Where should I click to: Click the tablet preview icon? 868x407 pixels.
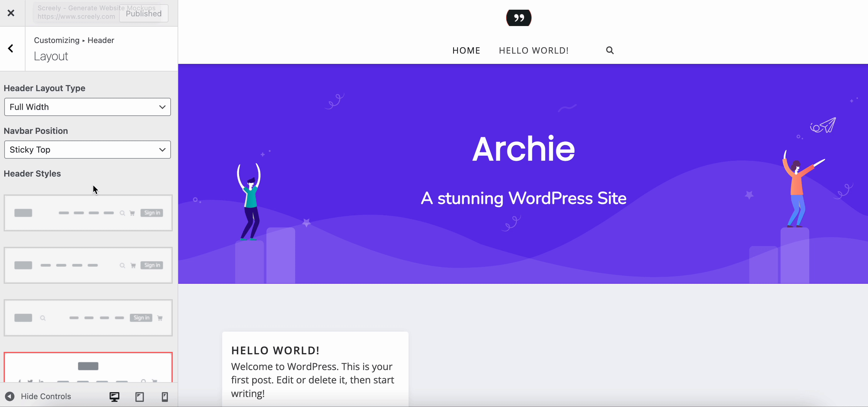point(139,396)
